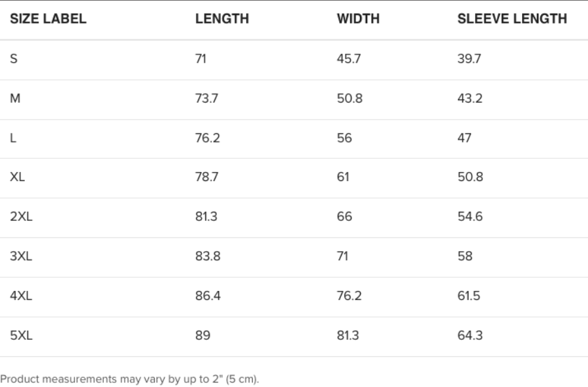
Task: Click the SLEEVE LENGTH column header
Action: (x=512, y=19)
